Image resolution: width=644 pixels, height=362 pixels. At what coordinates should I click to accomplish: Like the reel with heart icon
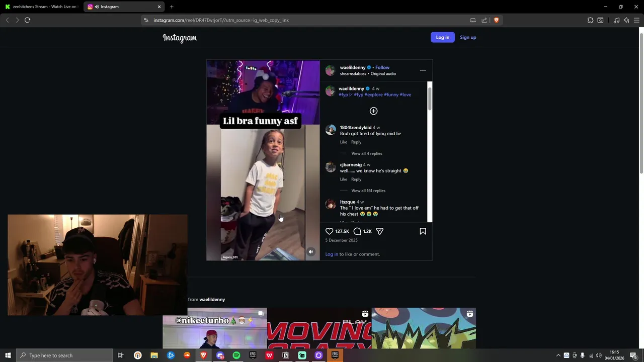tap(329, 231)
